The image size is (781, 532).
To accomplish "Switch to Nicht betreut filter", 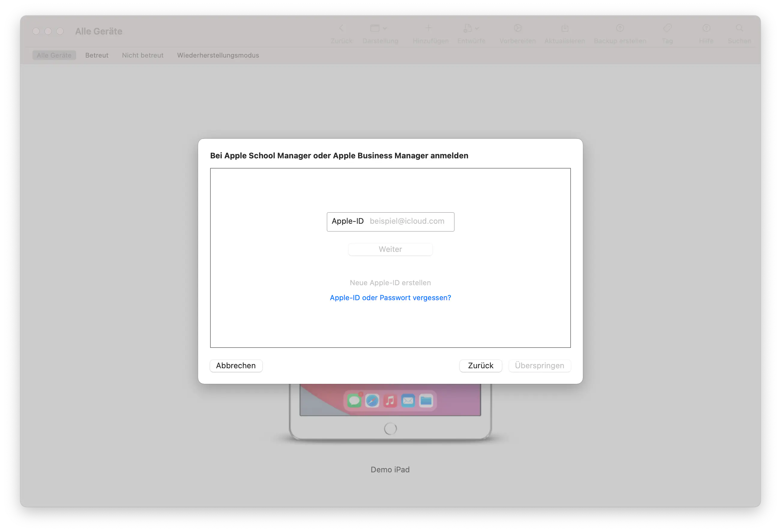I will [x=143, y=55].
